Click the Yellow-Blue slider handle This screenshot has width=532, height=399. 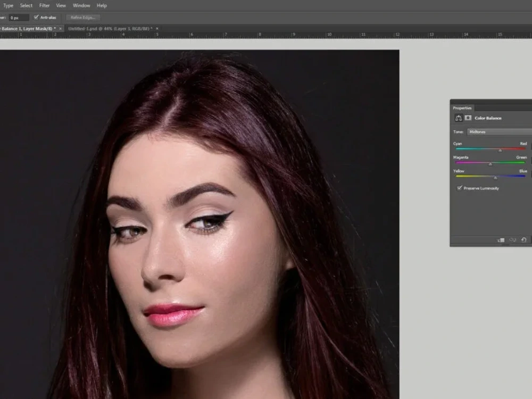coord(495,178)
